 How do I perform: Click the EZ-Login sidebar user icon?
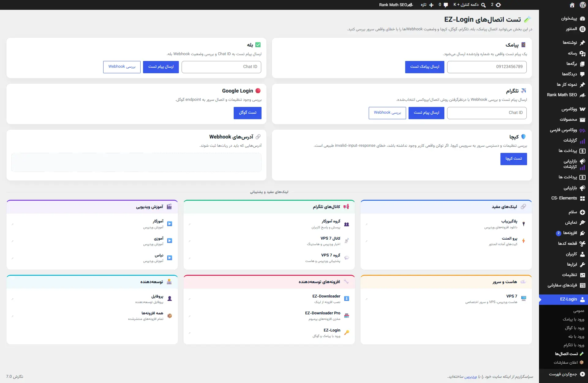(x=582, y=299)
